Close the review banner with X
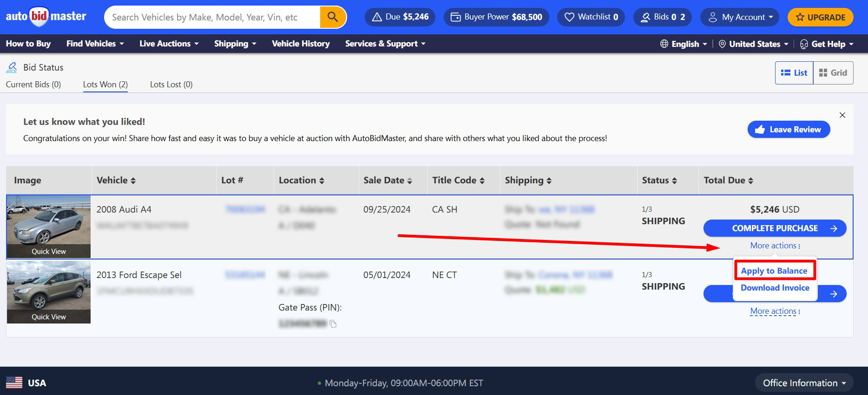868x395 pixels. click(x=842, y=115)
